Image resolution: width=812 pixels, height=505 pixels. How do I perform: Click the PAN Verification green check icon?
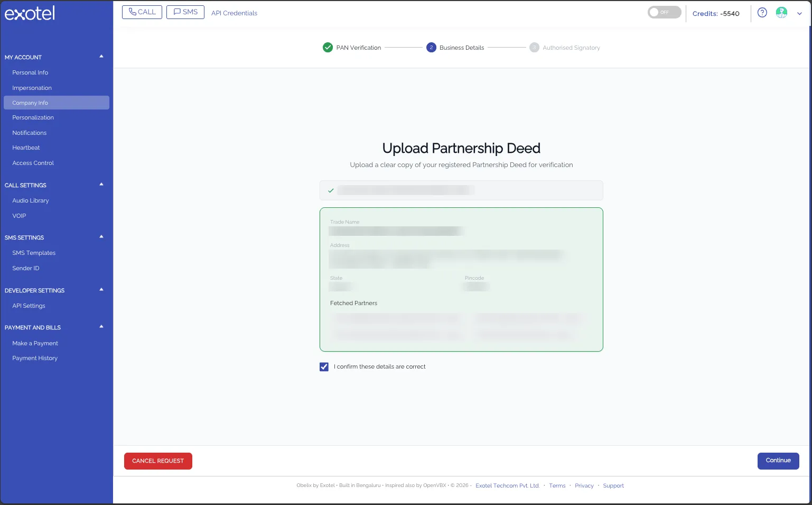pos(328,48)
